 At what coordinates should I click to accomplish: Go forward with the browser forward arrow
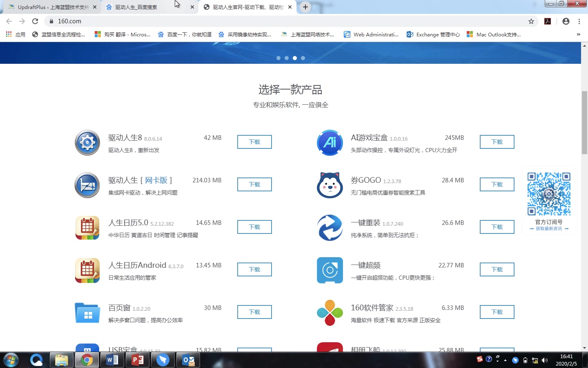22,21
